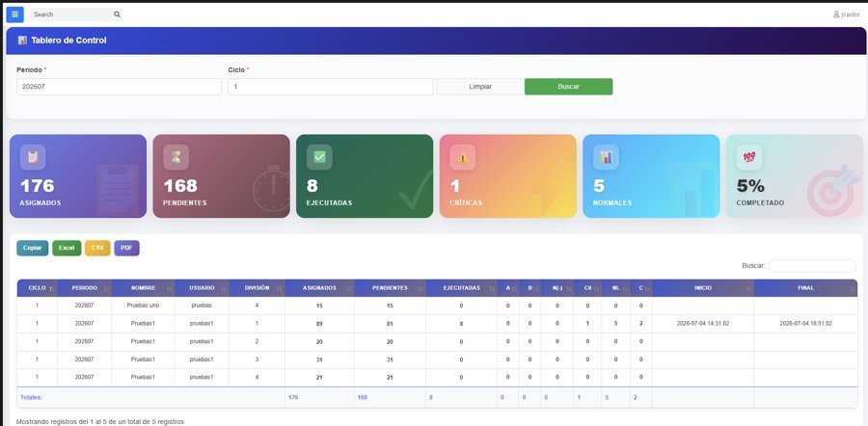Click the B column header

coord(529,288)
